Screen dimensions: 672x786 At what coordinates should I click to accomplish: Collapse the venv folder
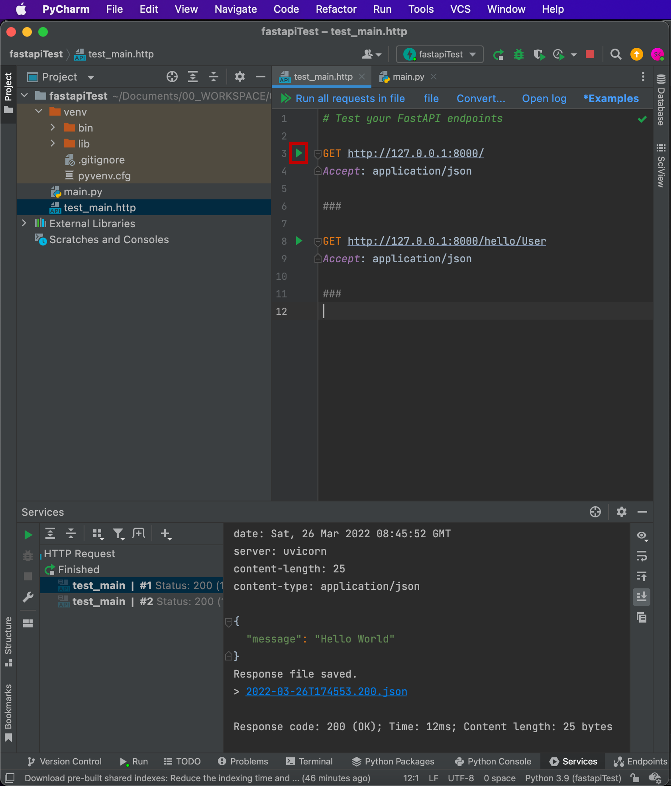point(39,112)
